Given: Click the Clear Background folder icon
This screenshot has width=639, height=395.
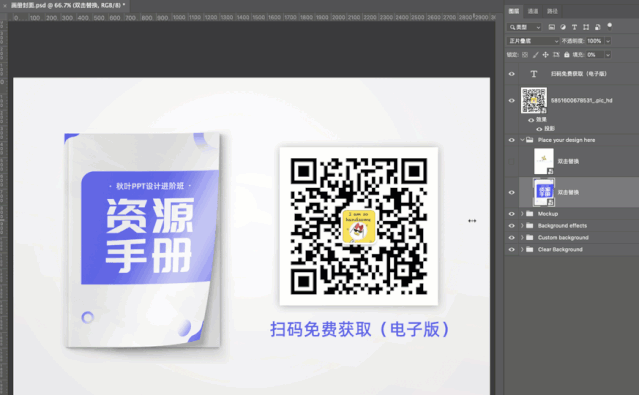Looking at the screenshot, I should click(x=529, y=249).
